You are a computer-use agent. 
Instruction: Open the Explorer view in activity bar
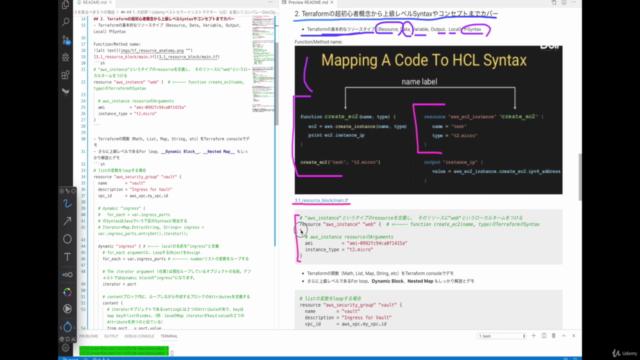pos(65,5)
